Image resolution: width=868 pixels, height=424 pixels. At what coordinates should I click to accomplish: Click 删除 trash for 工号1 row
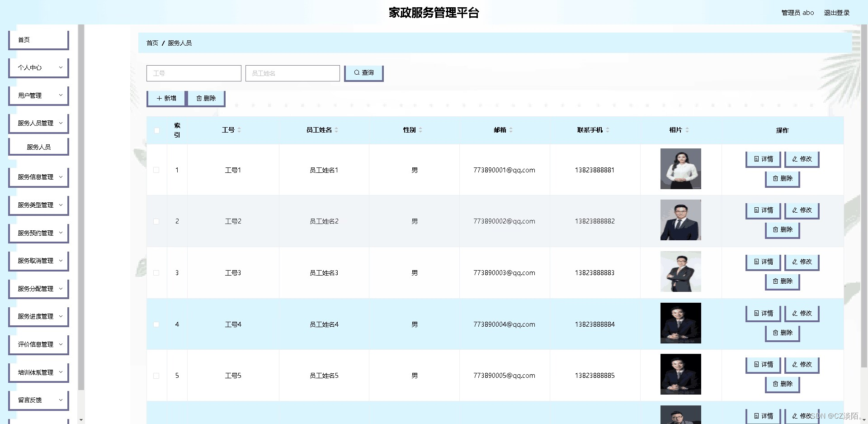click(782, 178)
